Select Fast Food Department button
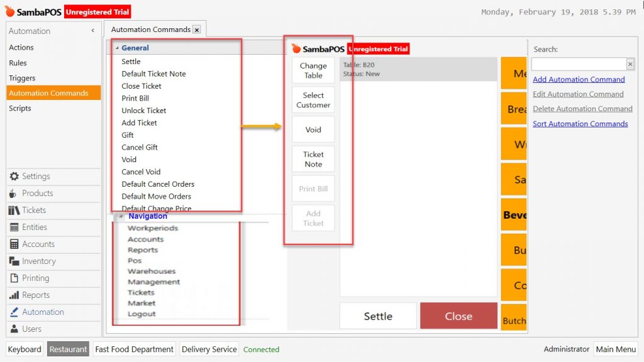The width and height of the screenshot is (644, 362). coord(135,349)
